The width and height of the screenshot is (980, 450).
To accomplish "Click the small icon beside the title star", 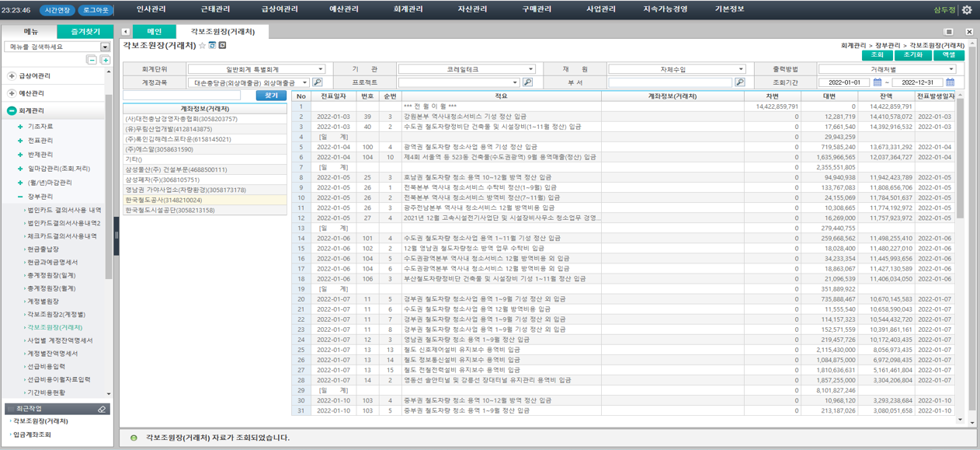I will pos(214,47).
